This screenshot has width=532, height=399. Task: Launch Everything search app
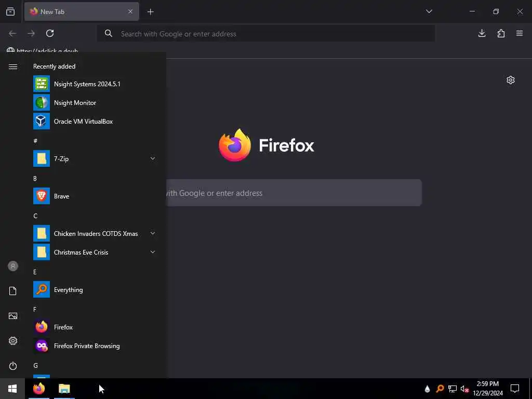[x=95, y=289]
